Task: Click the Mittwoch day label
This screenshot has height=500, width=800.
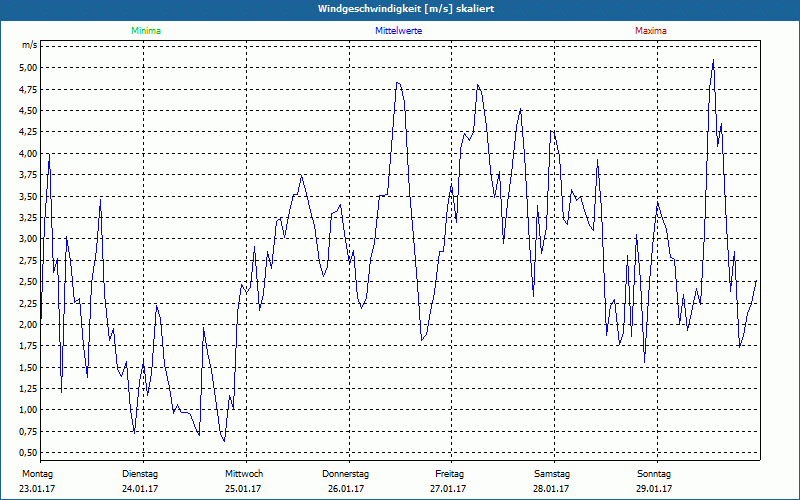Action: [x=244, y=474]
